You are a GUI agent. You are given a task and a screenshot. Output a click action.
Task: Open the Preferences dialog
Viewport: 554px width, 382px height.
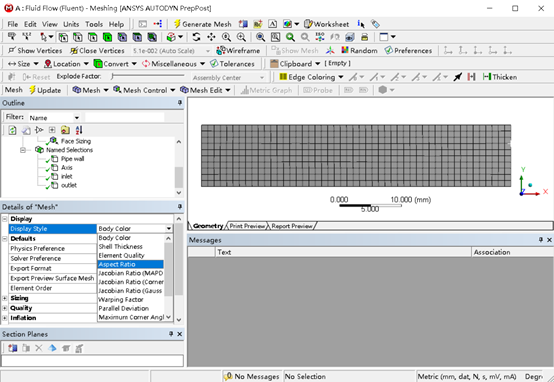click(408, 51)
